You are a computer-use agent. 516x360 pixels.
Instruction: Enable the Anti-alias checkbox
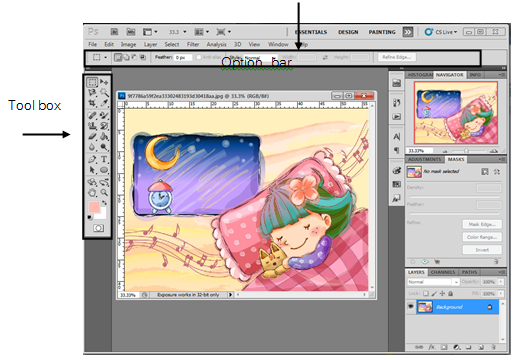point(199,57)
